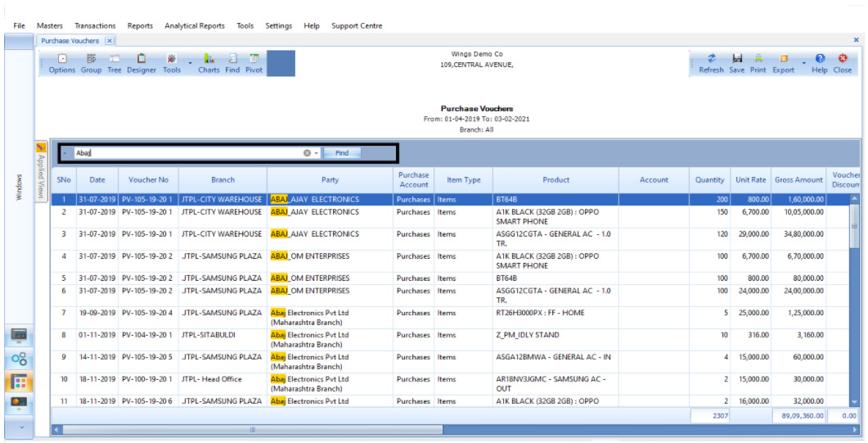868x443 pixels.
Task: Sort by Party column header
Action: pos(330,180)
